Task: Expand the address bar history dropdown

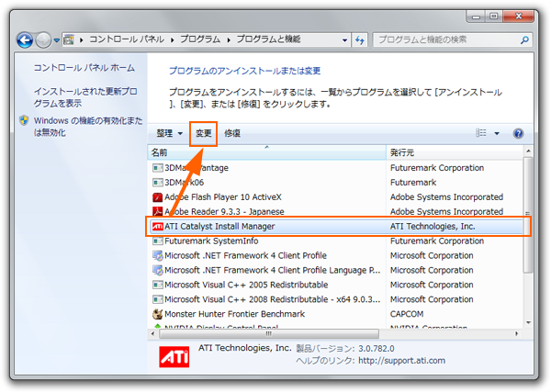Action: click(x=344, y=40)
